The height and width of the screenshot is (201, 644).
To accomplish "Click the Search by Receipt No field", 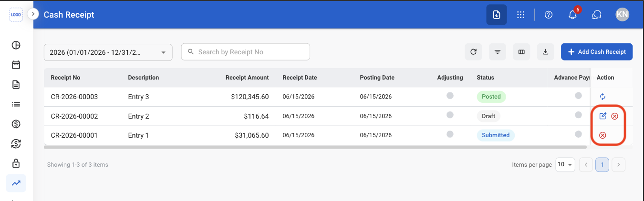I will pyautogui.click(x=246, y=52).
